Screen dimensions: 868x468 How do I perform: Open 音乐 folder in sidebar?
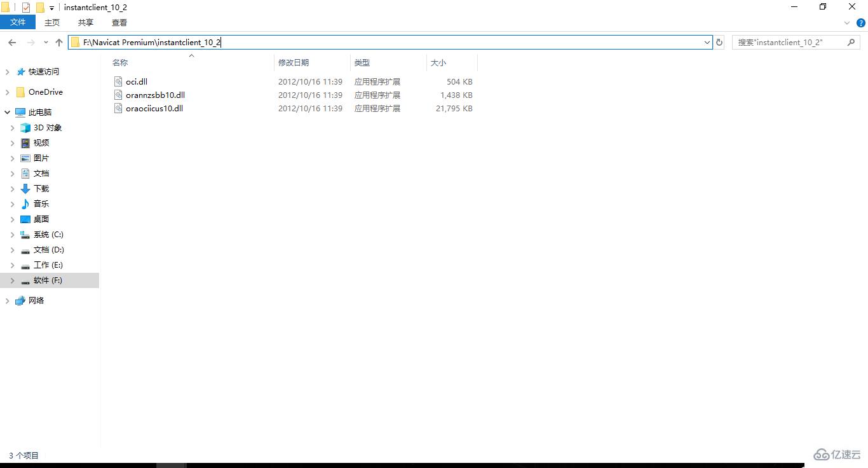click(x=41, y=203)
